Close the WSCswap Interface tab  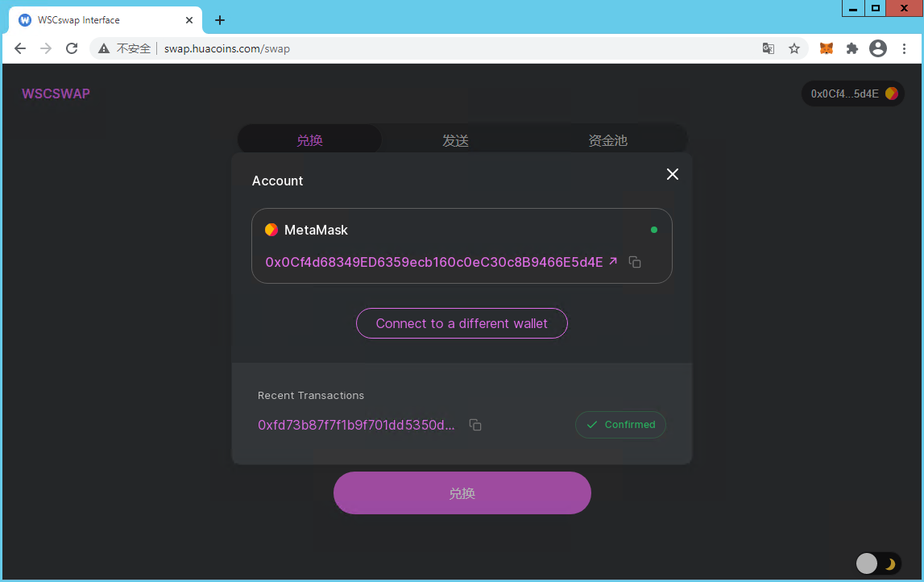(189, 20)
